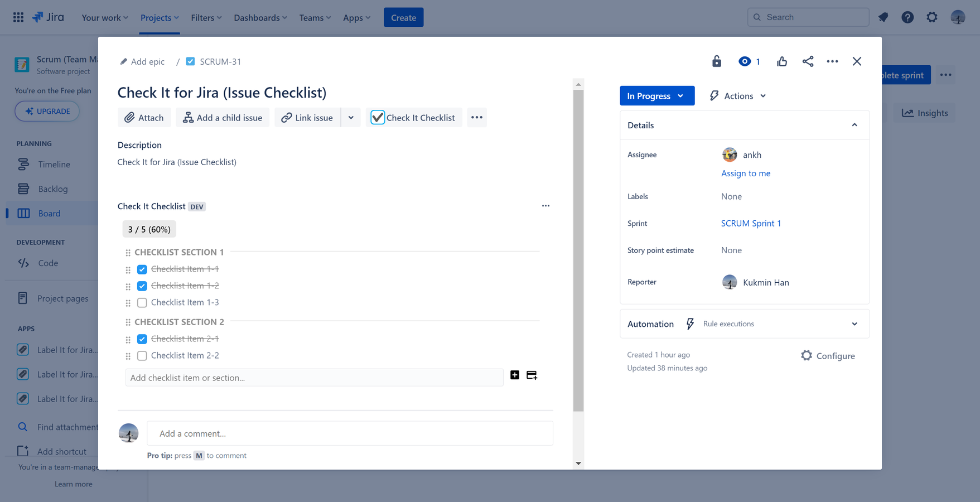Open the app switcher grid icon

(x=18, y=17)
